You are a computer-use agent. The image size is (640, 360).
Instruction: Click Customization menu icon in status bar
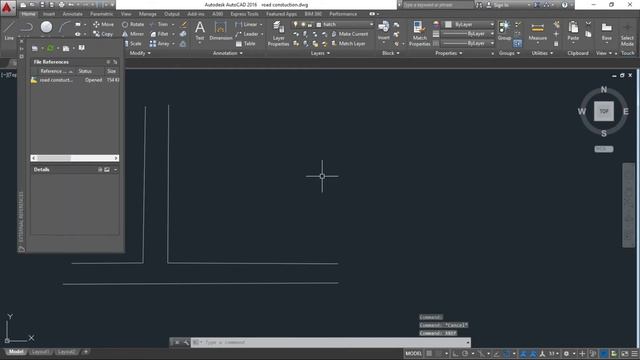[x=634, y=353]
